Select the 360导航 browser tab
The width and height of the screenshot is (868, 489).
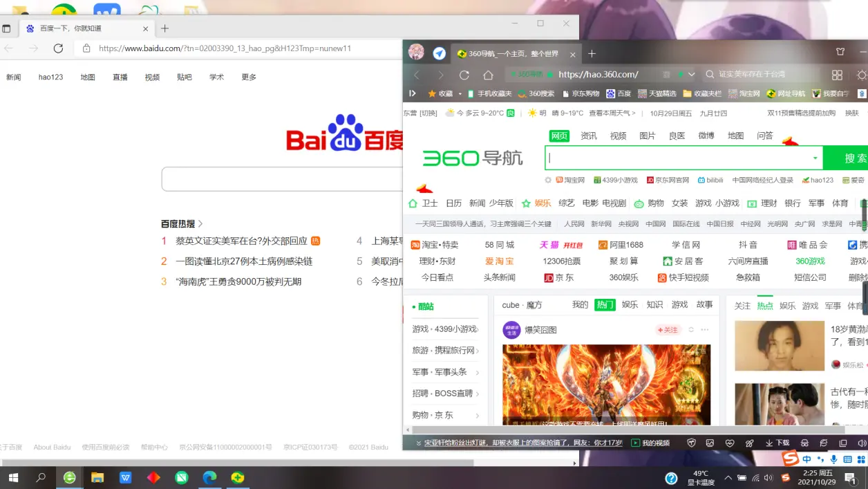coord(517,53)
